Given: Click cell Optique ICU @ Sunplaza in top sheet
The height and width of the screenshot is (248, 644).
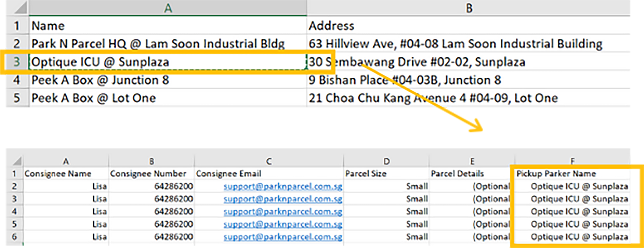Looking at the screenshot, I should point(100,62).
